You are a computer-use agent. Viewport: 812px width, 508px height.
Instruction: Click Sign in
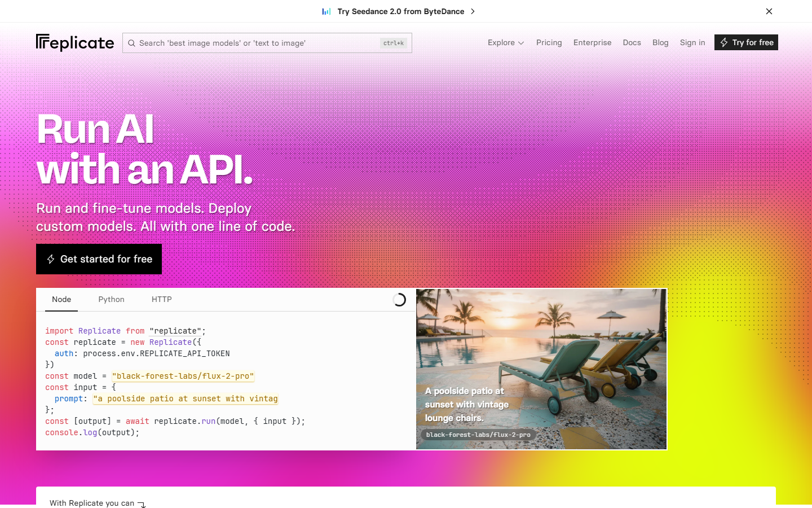pyautogui.click(x=692, y=42)
